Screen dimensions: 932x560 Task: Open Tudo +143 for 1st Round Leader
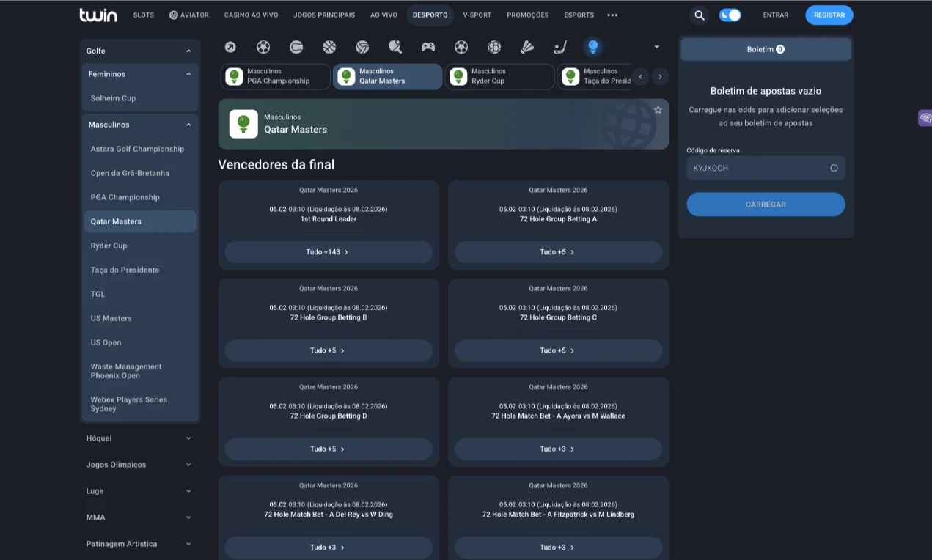328,252
